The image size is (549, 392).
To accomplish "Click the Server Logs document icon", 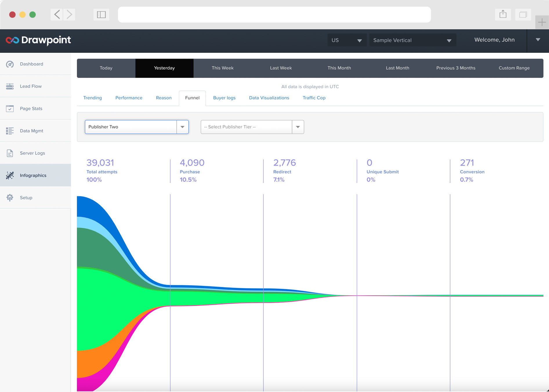I will (x=10, y=153).
